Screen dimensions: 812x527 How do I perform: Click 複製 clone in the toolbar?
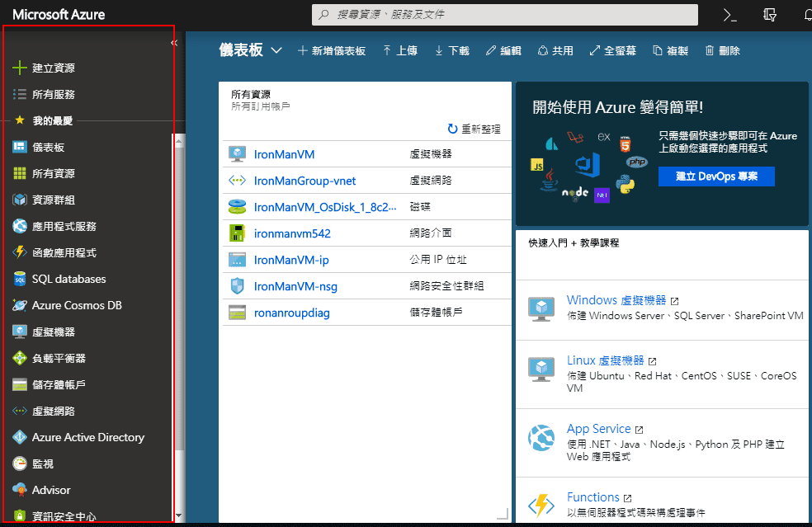[x=670, y=51]
